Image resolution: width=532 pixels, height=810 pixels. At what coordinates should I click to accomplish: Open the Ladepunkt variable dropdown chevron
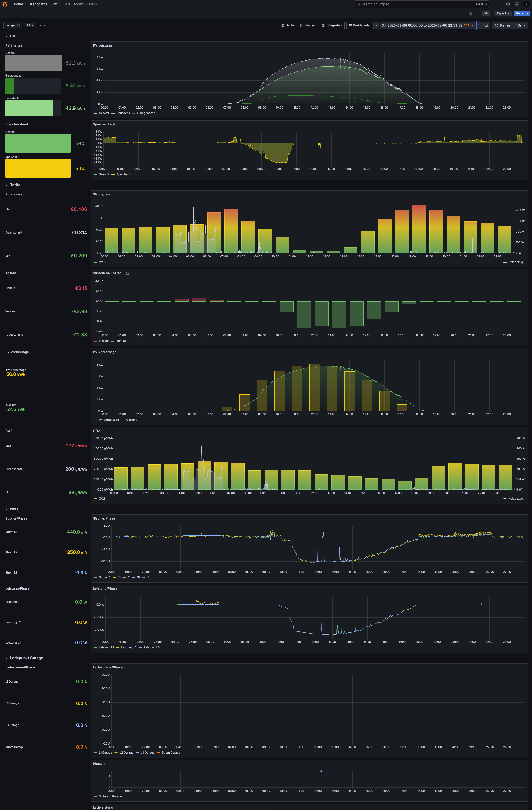44,26
